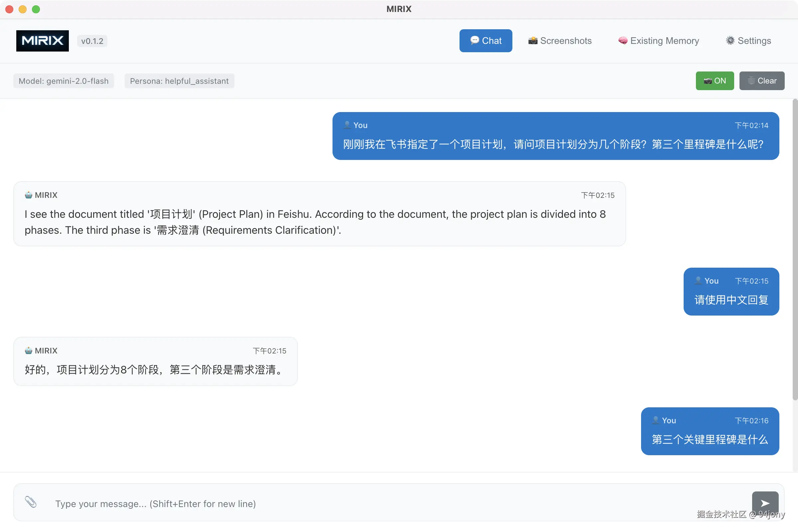Viewport: 798px width, 532px height.
Task: Click the paperclip attachment icon
Action: click(x=31, y=502)
